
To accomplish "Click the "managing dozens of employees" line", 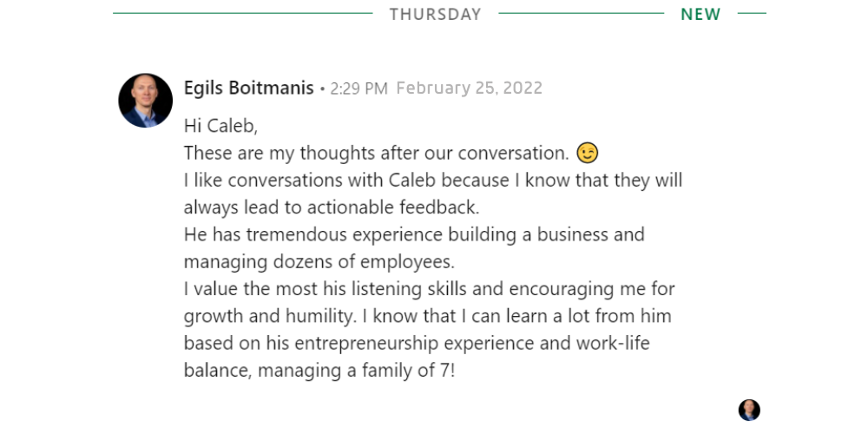I will (319, 261).
